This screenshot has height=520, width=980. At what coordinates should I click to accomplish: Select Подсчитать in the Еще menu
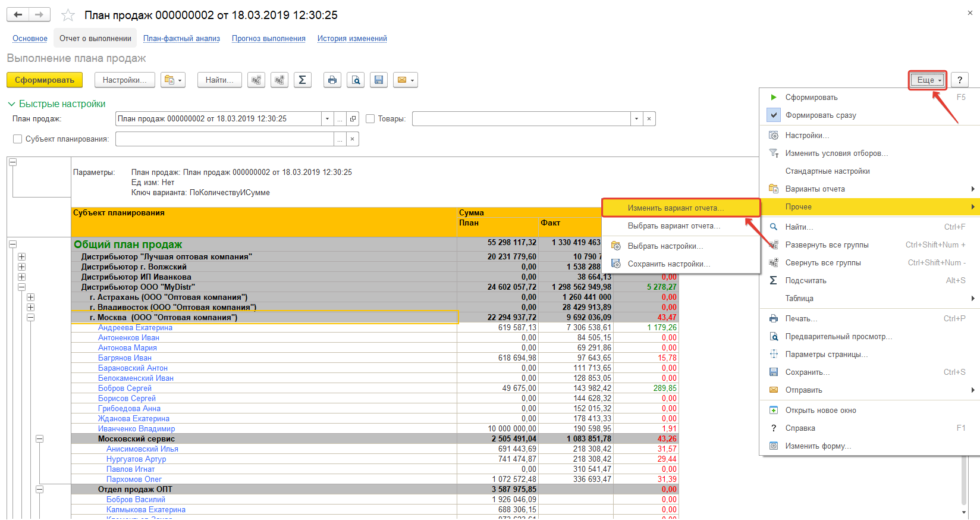(x=869, y=281)
